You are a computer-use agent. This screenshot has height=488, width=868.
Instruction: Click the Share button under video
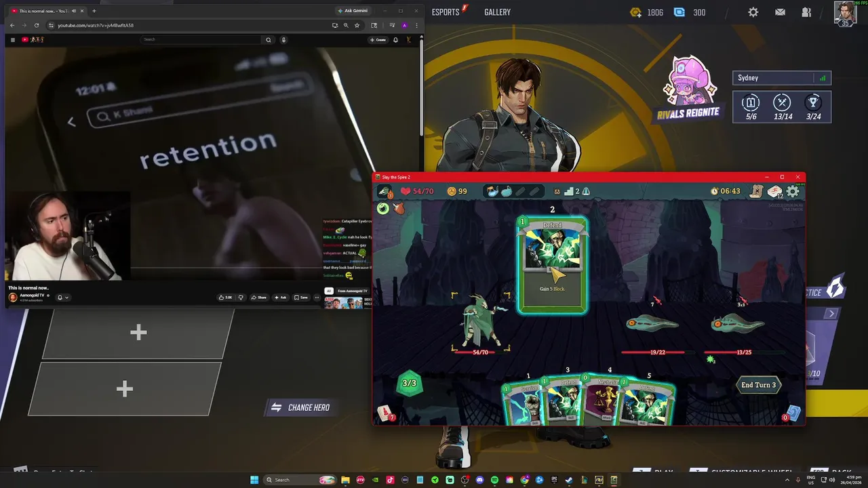259,297
